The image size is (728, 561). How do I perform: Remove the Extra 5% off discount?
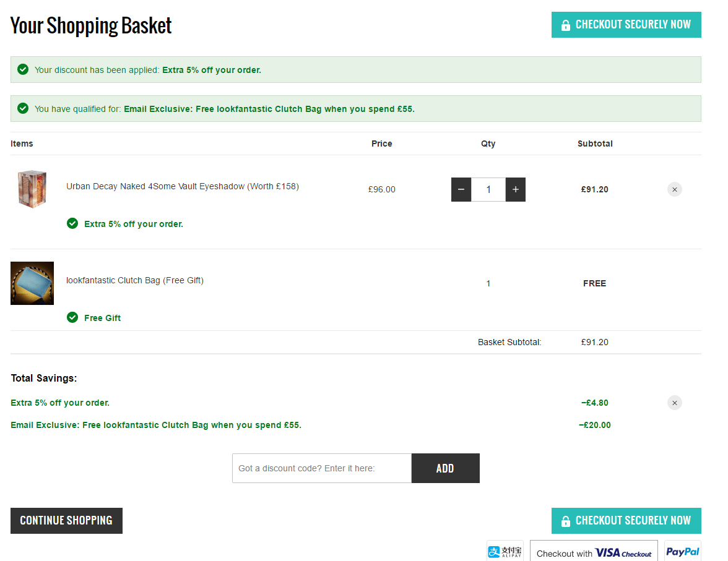click(675, 403)
